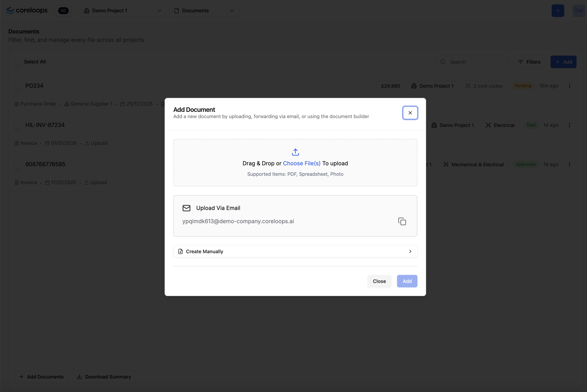
Task: Click the blue plus icon in header
Action: (x=557, y=11)
